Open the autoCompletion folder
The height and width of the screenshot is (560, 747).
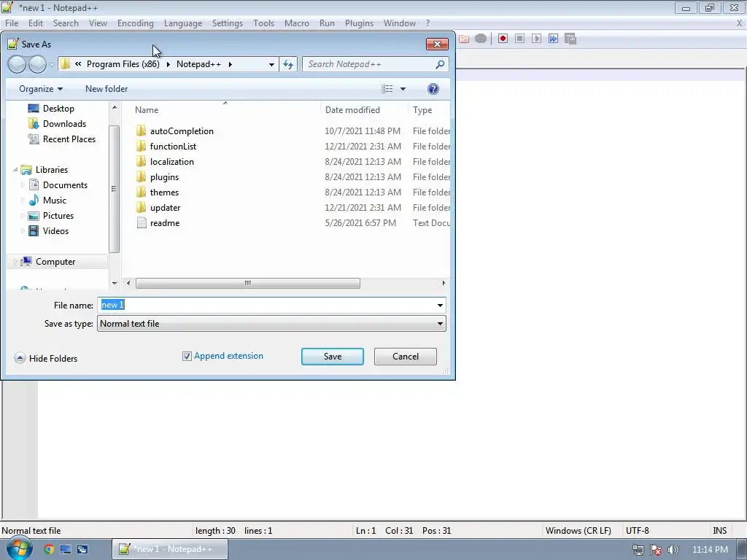[182, 131]
